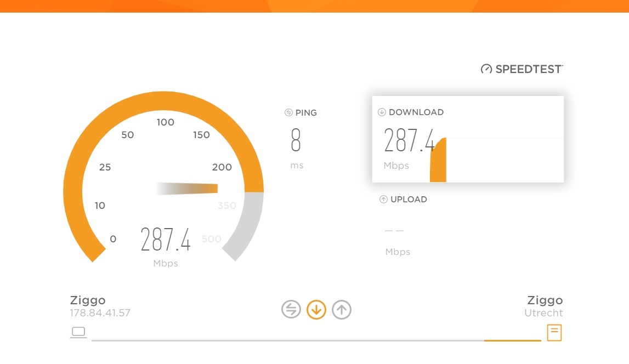Click the Utrecht server location text
Screen dimensions: 629x364
pyautogui.click(x=543, y=314)
